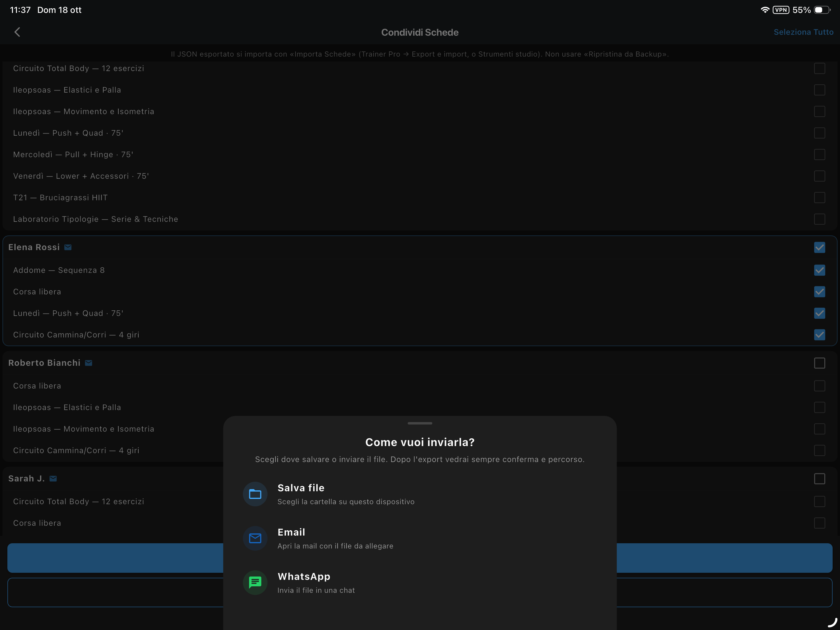
Task: Uncheck Addome — Sequenza 8 checkbox
Action: (819, 270)
